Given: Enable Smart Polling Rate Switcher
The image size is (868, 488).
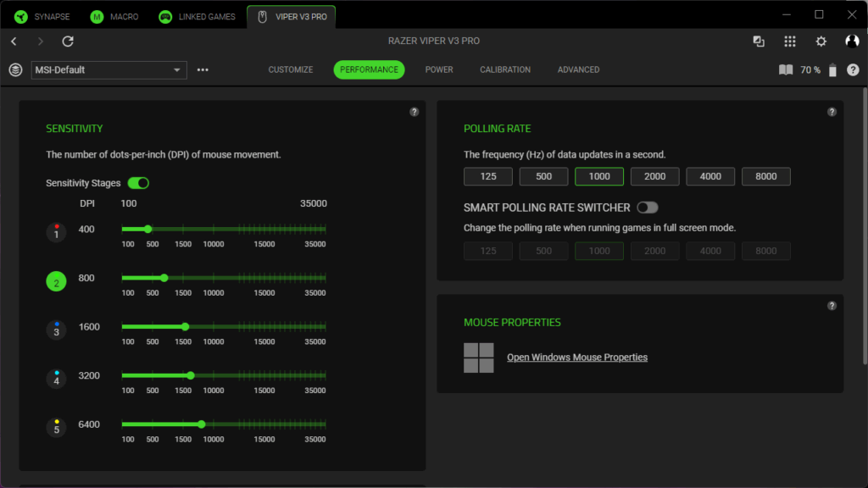Looking at the screenshot, I should (x=648, y=208).
